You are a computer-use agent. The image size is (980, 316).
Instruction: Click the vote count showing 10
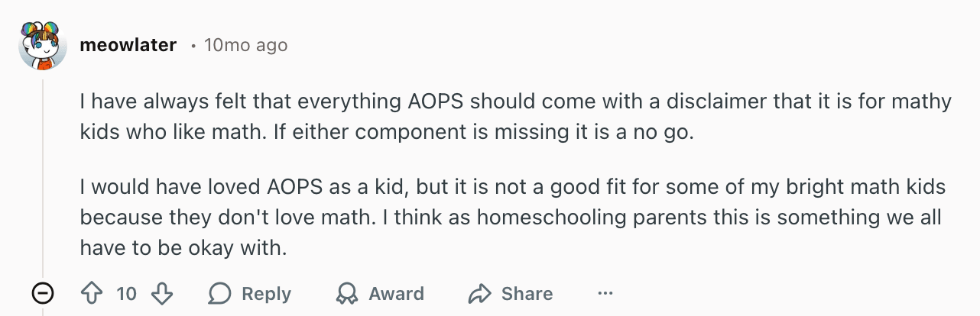(x=127, y=294)
